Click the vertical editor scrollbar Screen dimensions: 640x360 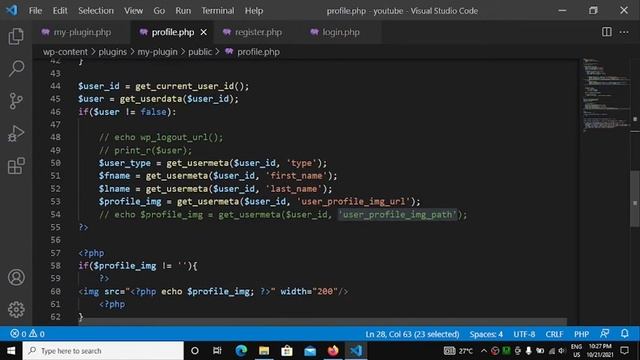point(635,199)
